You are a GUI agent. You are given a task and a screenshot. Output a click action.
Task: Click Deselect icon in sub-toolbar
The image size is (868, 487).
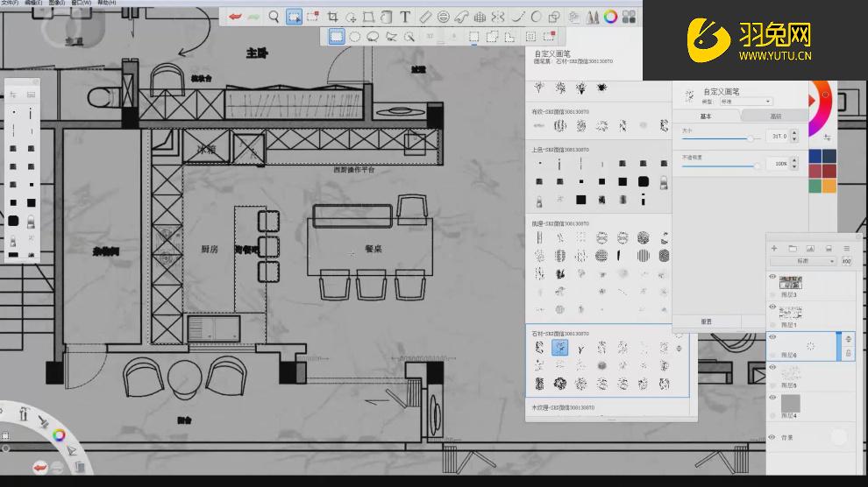pos(549,37)
